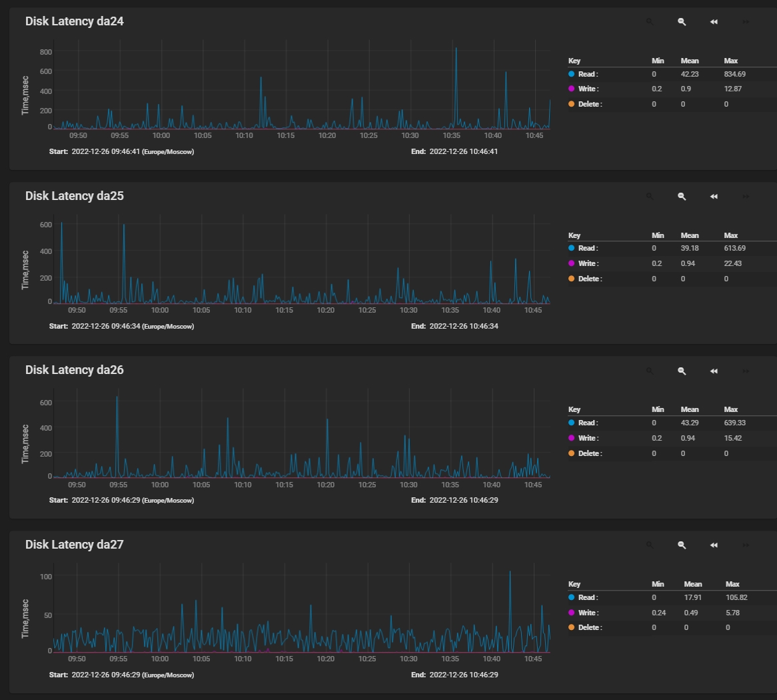Select the Delete label in da24 legend
Viewport: 777px width, 700px height.
pyautogui.click(x=590, y=104)
